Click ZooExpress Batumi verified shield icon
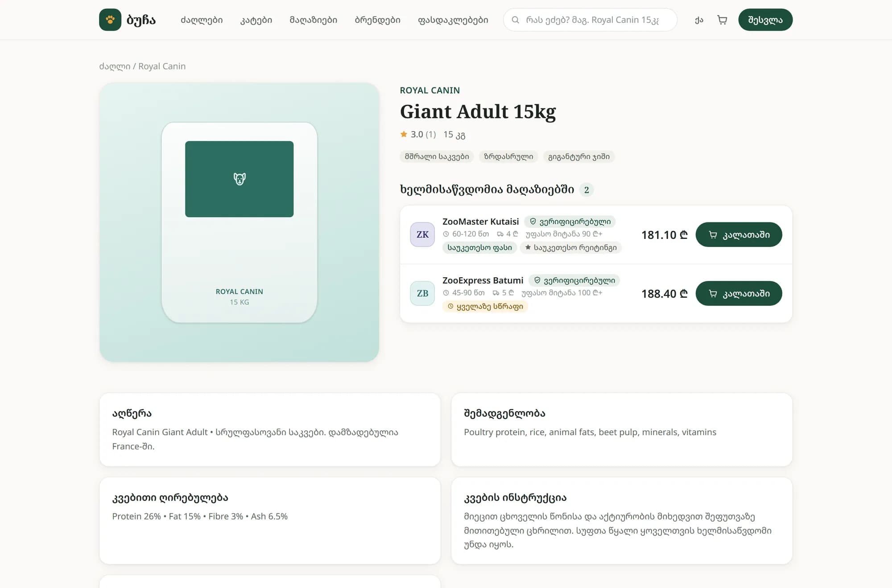The image size is (892, 588). [x=537, y=280]
